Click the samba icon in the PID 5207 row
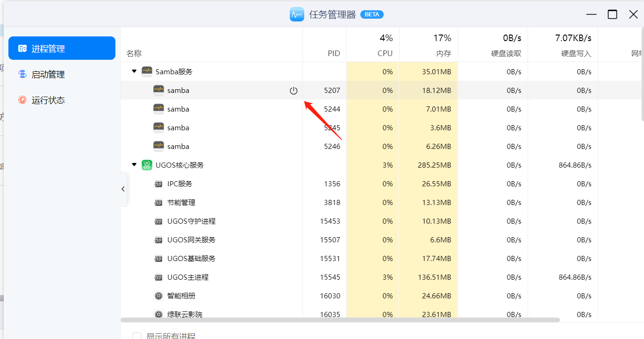The image size is (644, 339). [159, 90]
